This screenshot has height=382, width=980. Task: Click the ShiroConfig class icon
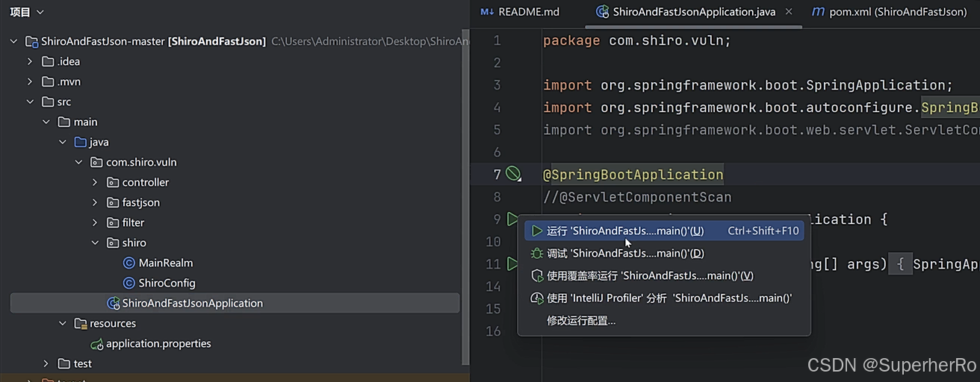tap(129, 283)
